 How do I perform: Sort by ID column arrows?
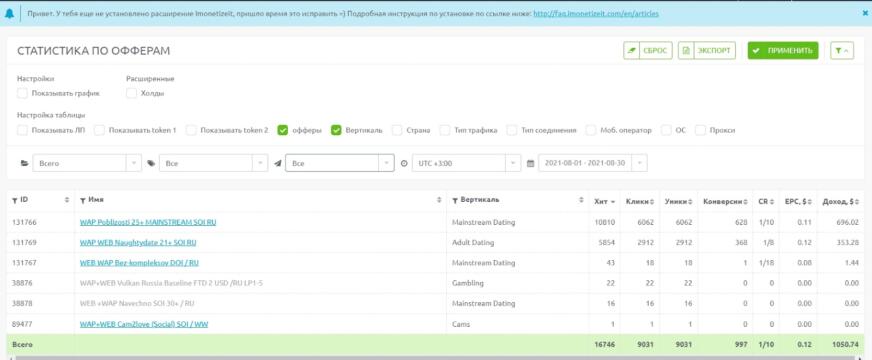click(67, 200)
